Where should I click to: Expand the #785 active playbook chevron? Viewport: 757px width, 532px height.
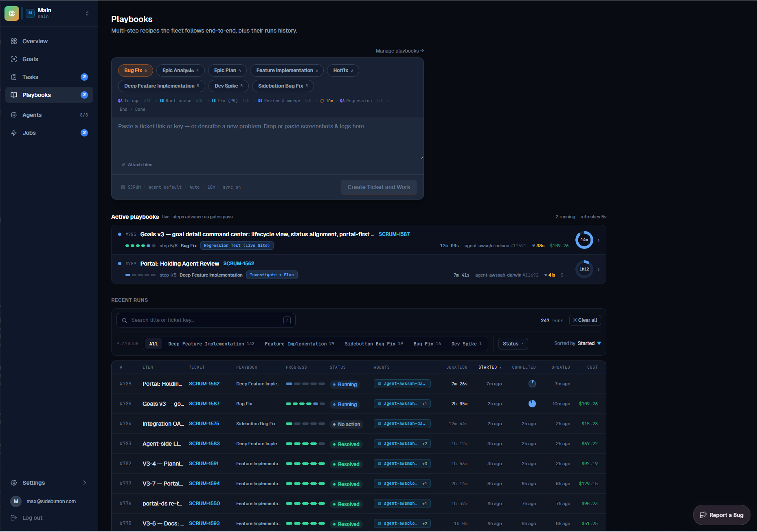(x=598, y=240)
